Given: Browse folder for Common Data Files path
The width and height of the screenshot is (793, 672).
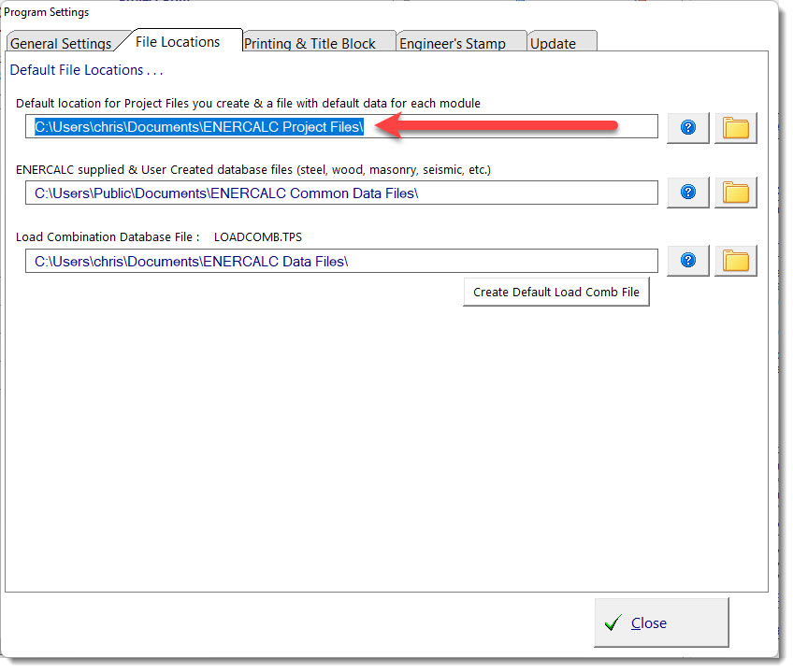Looking at the screenshot, I should click(736, 193).
